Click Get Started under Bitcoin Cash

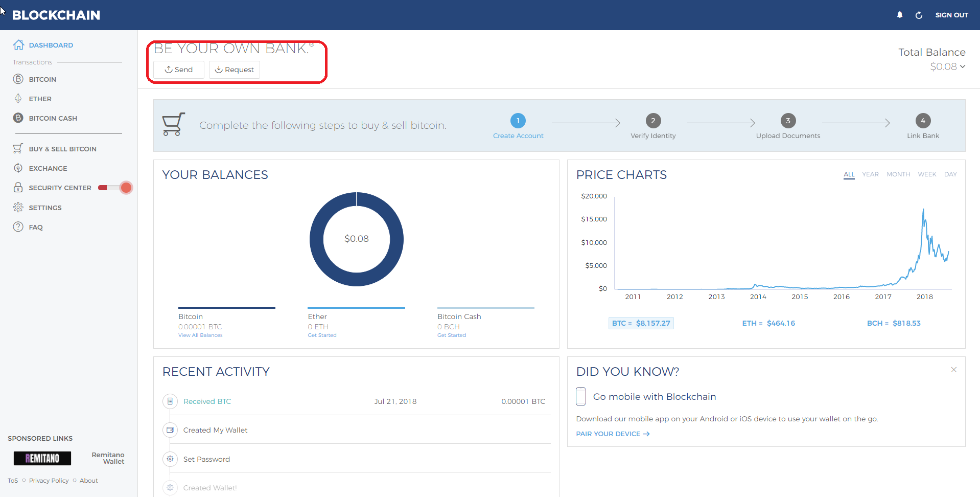tap(452, 335)
